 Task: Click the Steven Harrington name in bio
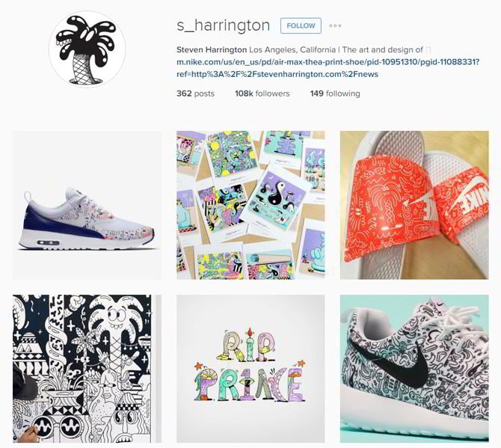(212, 50)
